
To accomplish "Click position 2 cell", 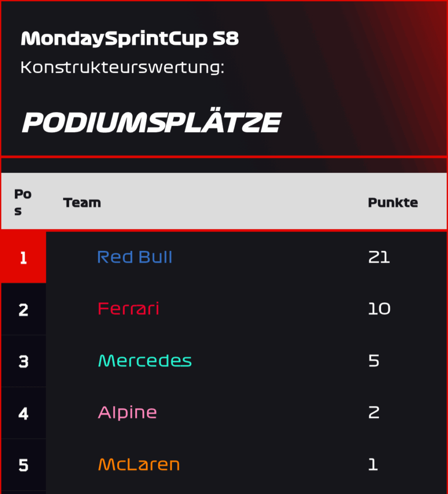I will click(x=24, y=309).
